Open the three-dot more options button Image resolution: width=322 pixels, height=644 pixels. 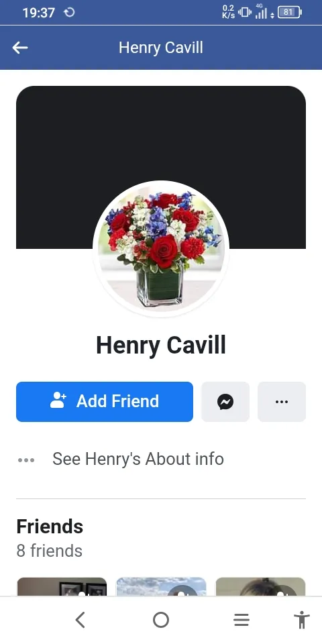point(281,402)
